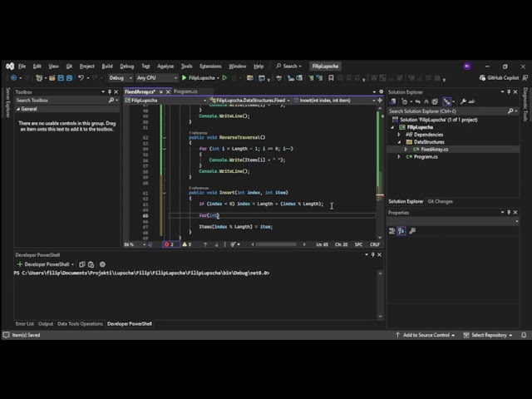Click the bookmark toolbar icon
Screen dimensions: 532x399
point(331,78)
